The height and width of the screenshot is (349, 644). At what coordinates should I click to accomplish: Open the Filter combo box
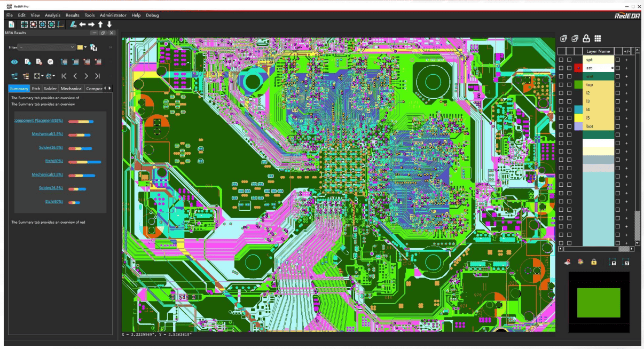pos(46,47)
